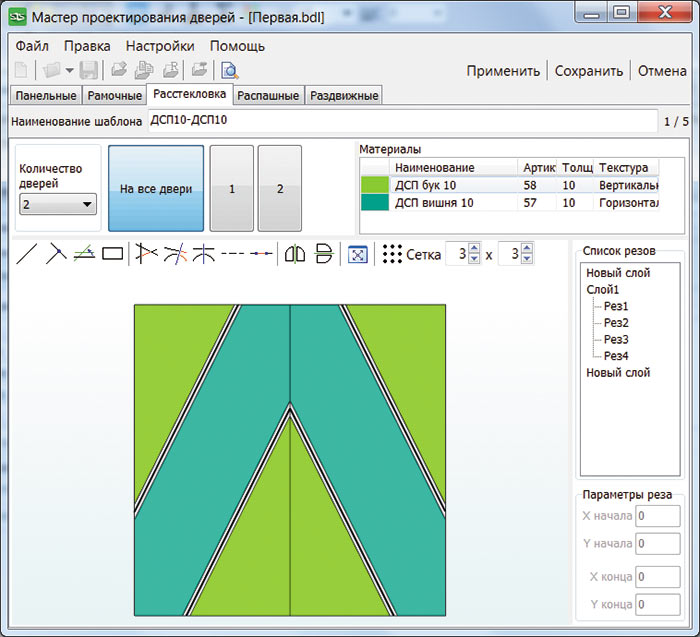The height and width of the screenshot is (637, 700).
Task: Increase the first Сетка grid spinner value
Action: pyautogui.click(x=474, y=249)
